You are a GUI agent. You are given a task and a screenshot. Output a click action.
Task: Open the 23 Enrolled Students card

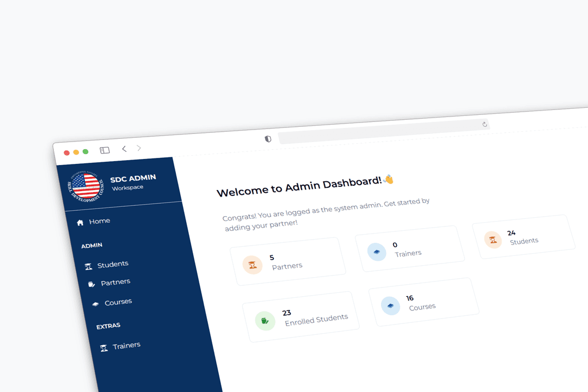point(301,317)
